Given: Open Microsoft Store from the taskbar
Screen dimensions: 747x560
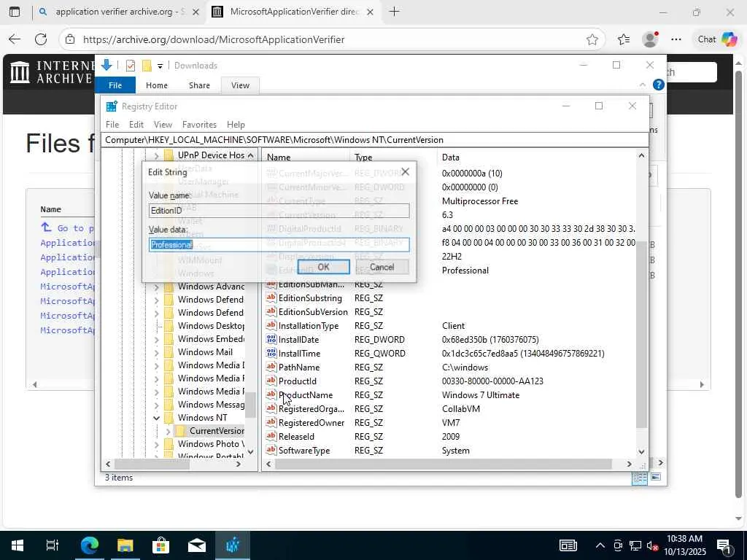Looking at the screenshot, I should click(x=161, y=545).
